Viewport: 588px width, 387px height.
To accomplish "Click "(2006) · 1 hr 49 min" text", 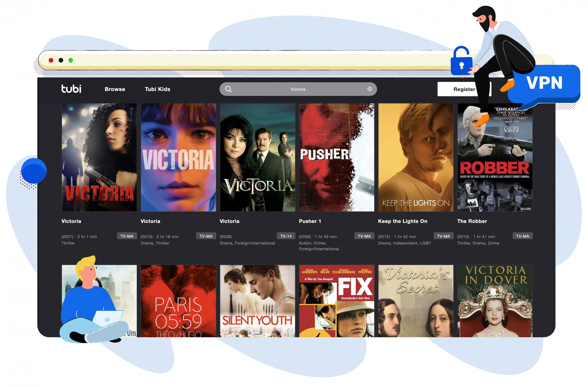I will (318, 237).
